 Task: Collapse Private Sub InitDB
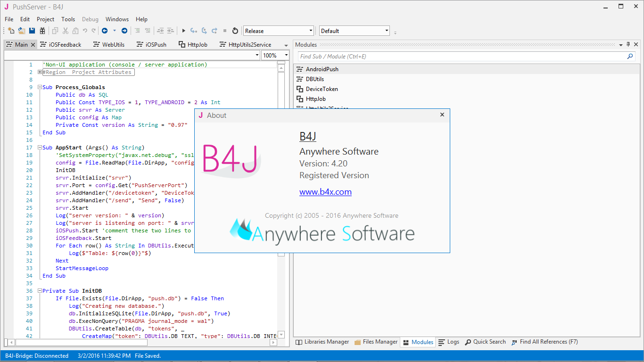[40, 291]
